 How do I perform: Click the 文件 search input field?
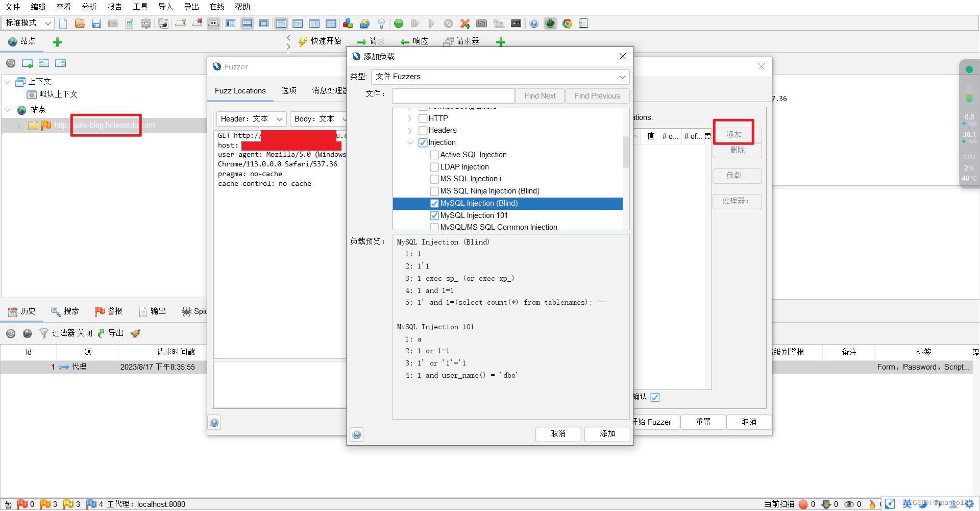click(x=453, y=96)
